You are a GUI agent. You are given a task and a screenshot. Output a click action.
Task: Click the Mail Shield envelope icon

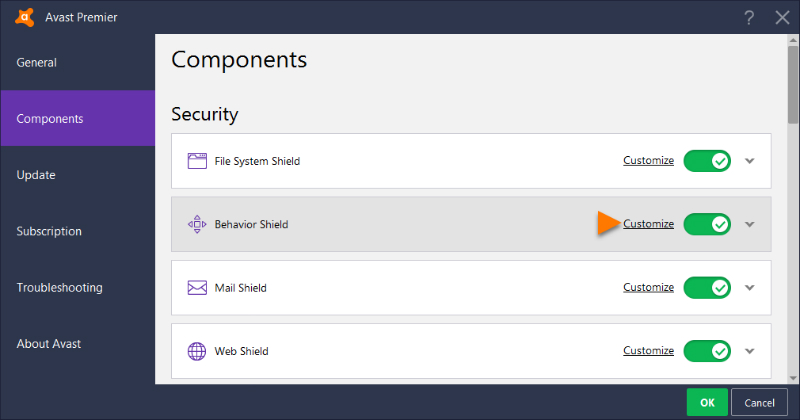[196, 288]
